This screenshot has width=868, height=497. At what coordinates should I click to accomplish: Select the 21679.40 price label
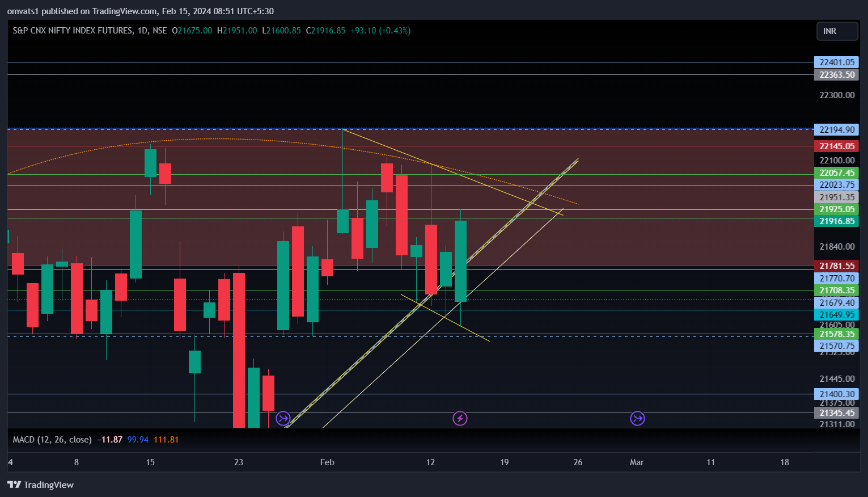click(836, 303)
